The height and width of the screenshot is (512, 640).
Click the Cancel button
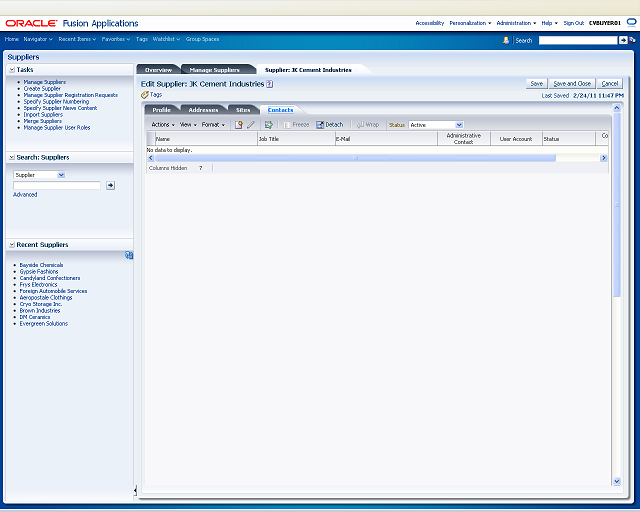point(610,84)
